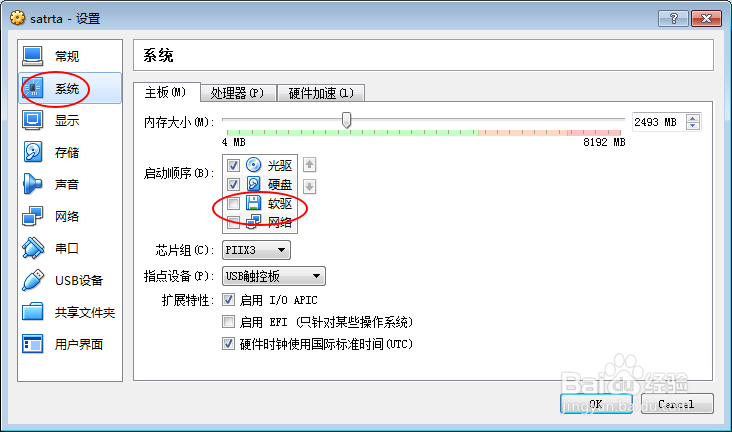The height and width of the screenshot is (432, 732).
Task: Select the 显示 (Display) monitor icon
Action: pos(32,120)
